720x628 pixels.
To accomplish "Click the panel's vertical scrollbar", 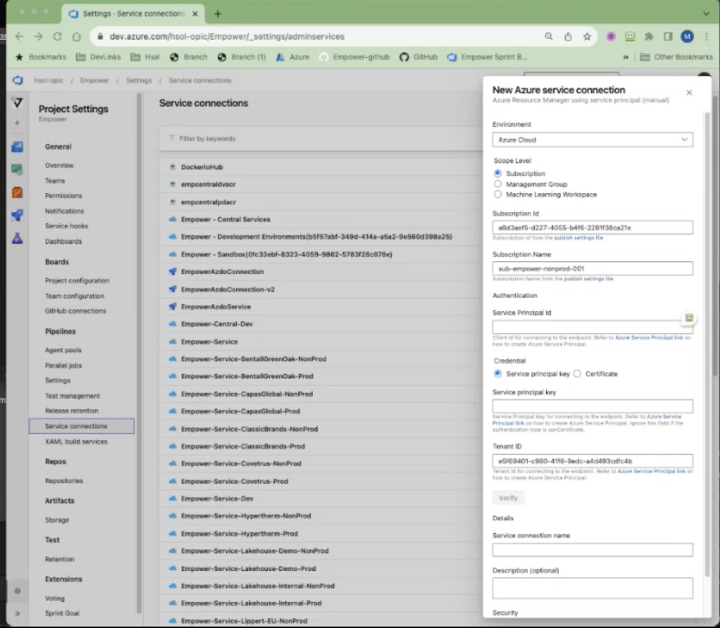I will (707, 344).
